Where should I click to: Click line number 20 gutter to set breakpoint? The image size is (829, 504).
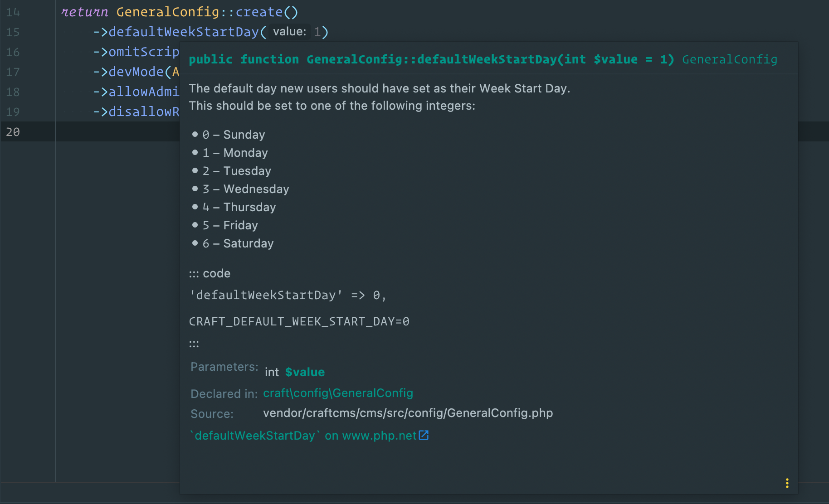(x=13, y=132)
